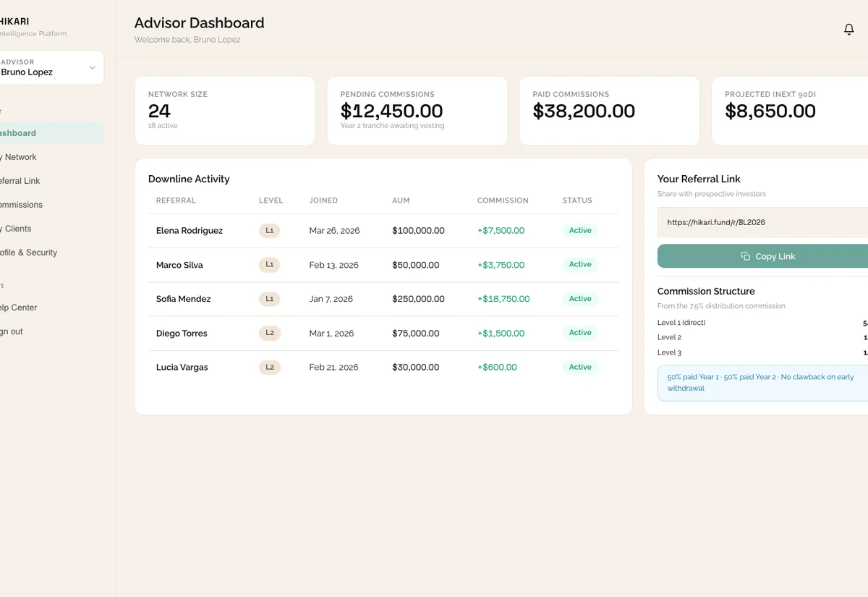Select the Marco Silva referral row

(383, 265)
